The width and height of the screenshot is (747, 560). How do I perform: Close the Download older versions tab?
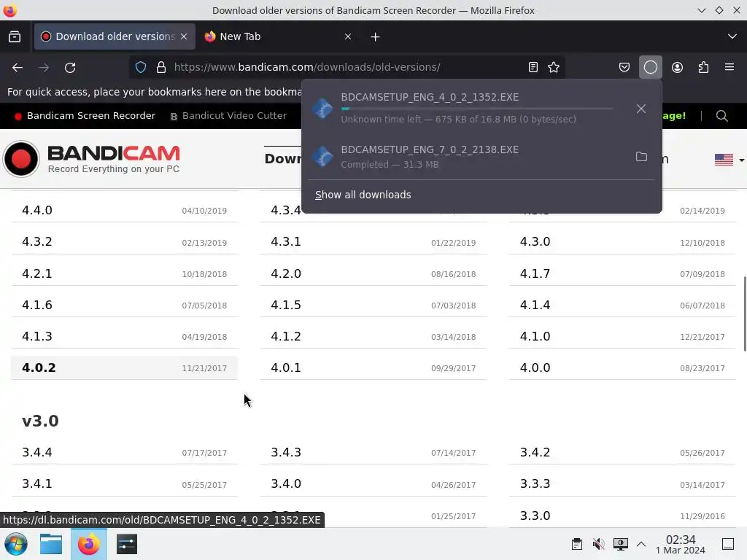(184, 36)
